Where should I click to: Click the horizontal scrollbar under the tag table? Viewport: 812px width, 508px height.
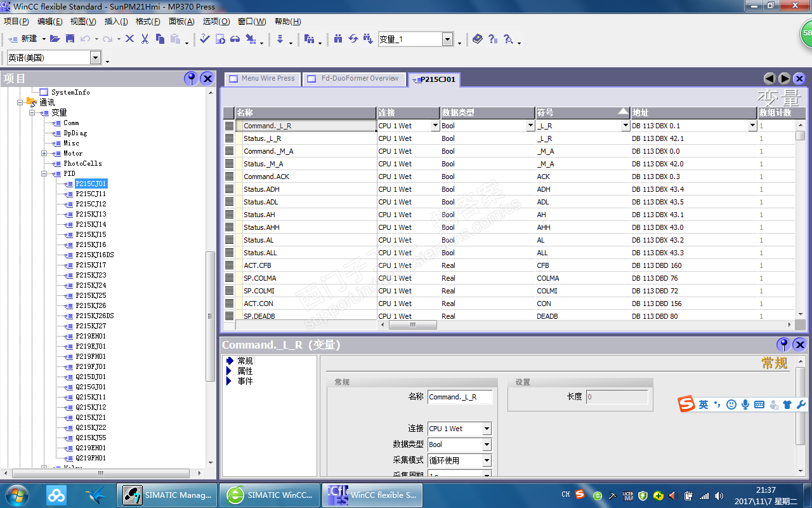point(413,324)
